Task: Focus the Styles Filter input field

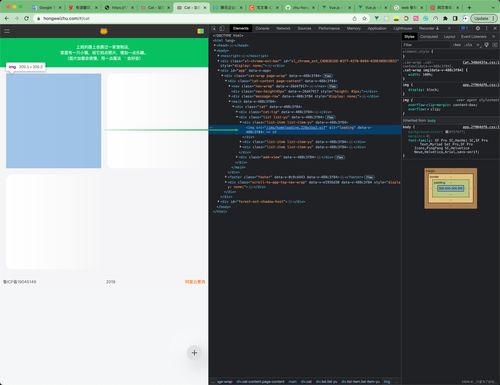Action: (427, 45)
